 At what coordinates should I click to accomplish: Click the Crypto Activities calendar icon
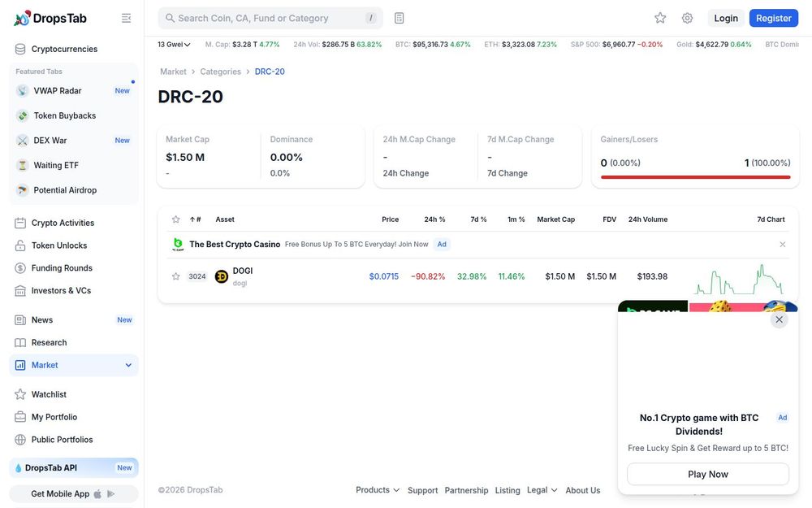(x=20, y=223)
